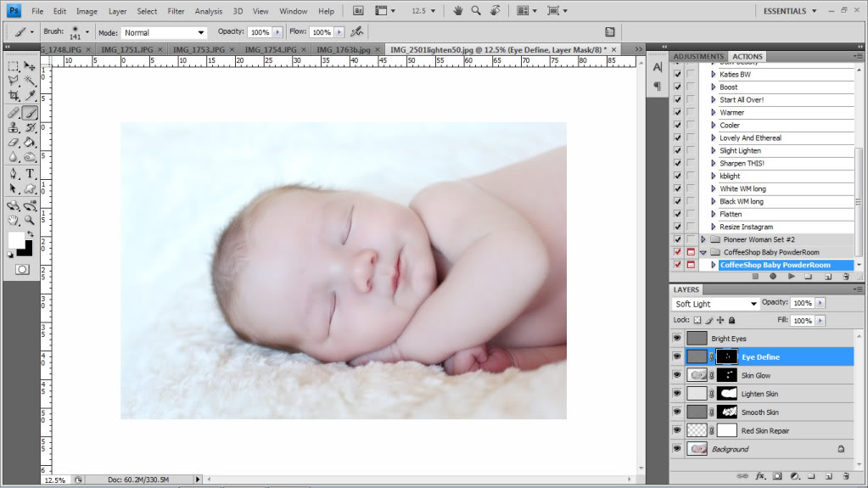
Task: Click the foreground color swatch
Action: click(15, 240)
